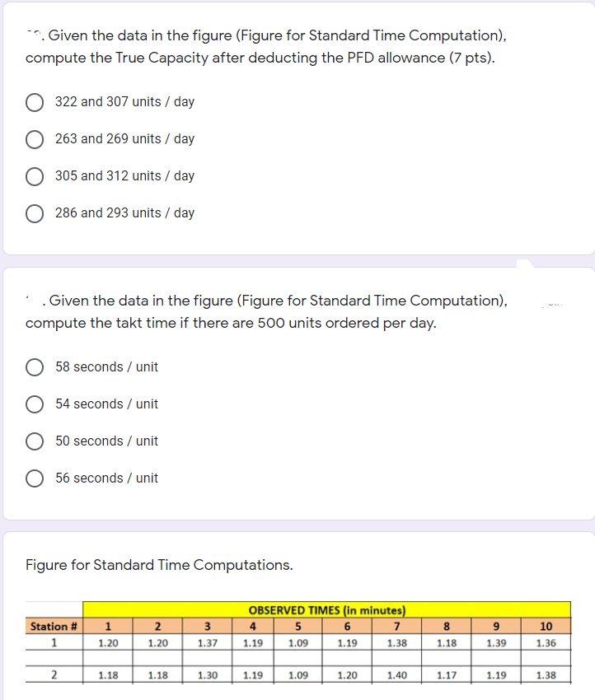Screen dimensions: 595x700
Task: Click the cell showing 1.09 for Station 1
Action: click(x=297, y=642)
